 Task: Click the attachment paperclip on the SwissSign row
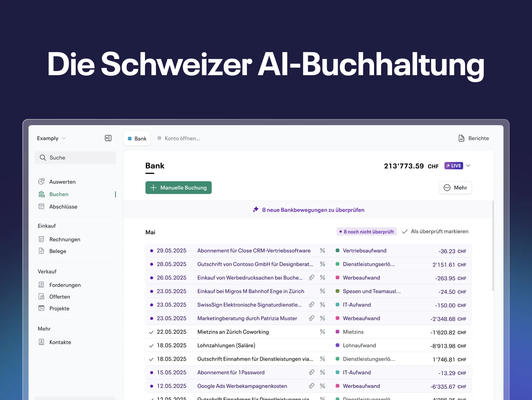[x=312, y=305]
